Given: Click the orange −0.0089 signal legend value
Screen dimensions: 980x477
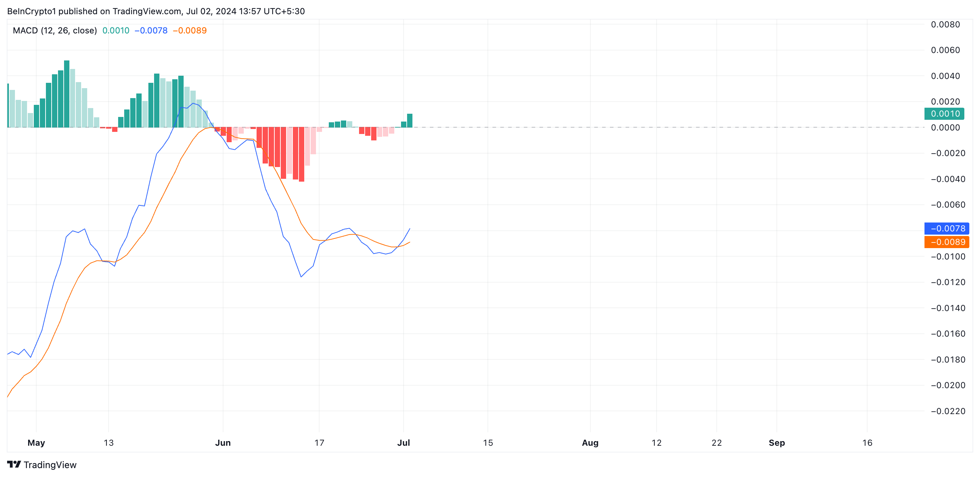Looking at the screenshot, I should 190,31.
